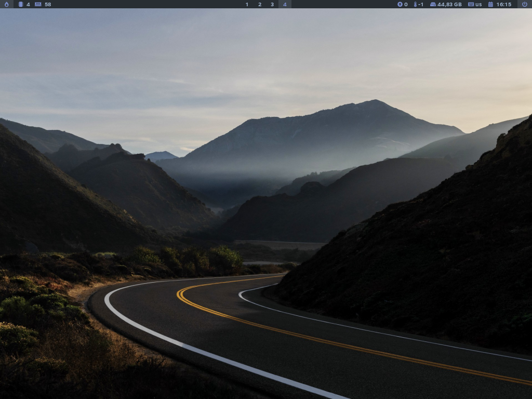Click the CPU usage value 4

(28, 4)
